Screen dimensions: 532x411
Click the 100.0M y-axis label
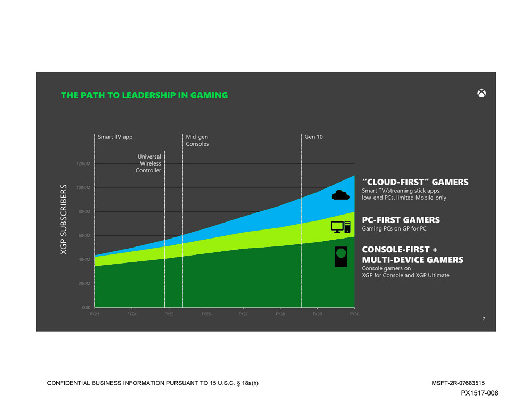(84, 188)
